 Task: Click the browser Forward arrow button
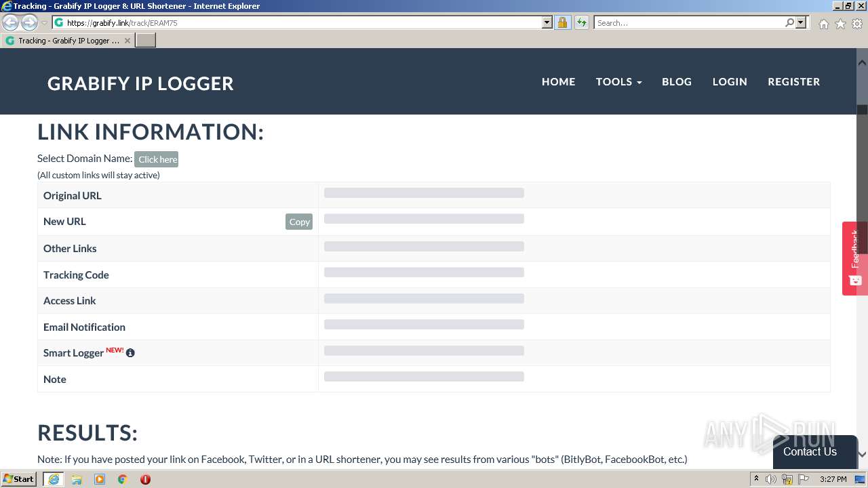coord(29,23)
